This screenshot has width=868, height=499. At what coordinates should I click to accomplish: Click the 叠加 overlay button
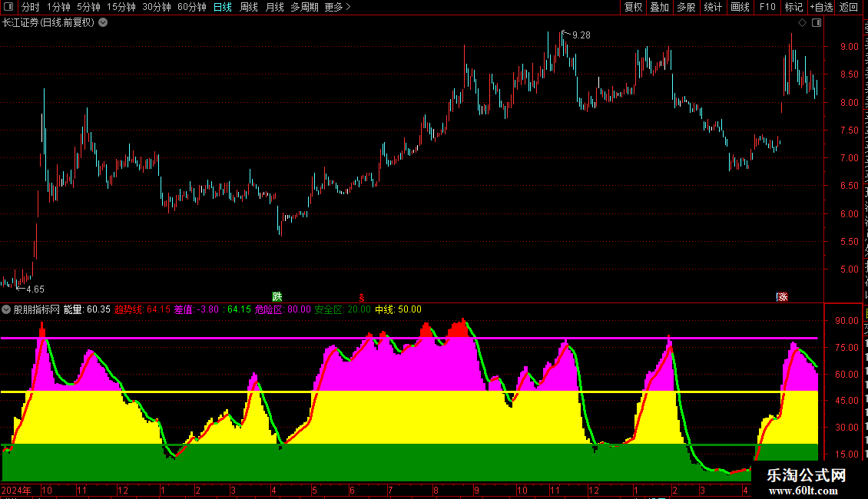pyautogui.click(x=659, y=7)
